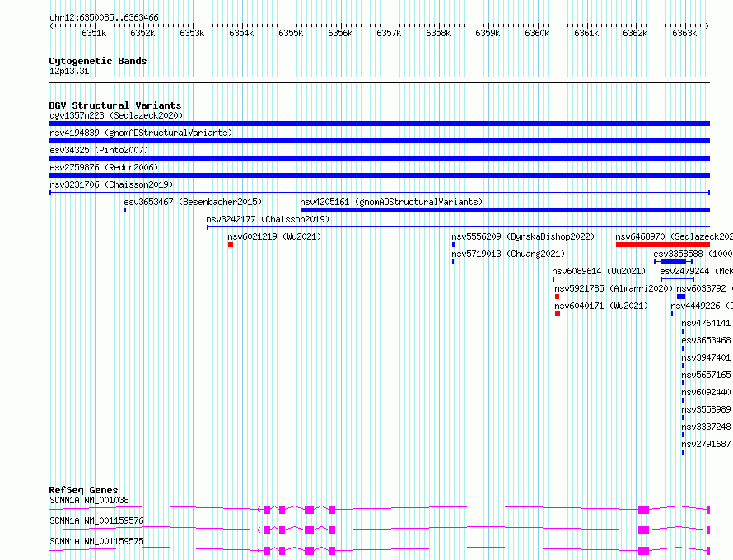Viewport: 733px width, 560px height.
Task: Click the nsv5921785 (Almarri2020) label
Action: click(x=614, y=288)
